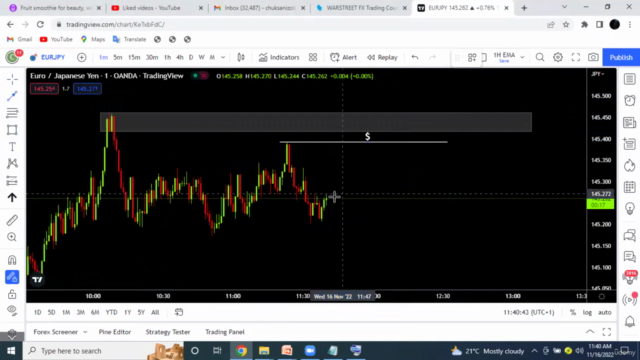Take a chart snapshot with camera

[593, 58]
